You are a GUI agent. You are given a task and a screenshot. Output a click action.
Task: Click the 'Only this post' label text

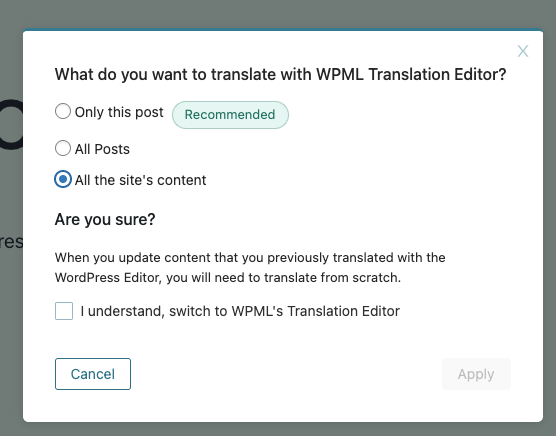[x=119, y=112]
